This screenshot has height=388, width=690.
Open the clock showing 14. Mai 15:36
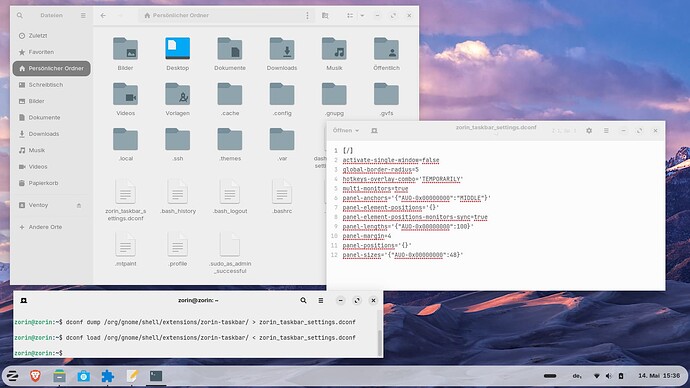pyautogui.click(x=659, y=376)
